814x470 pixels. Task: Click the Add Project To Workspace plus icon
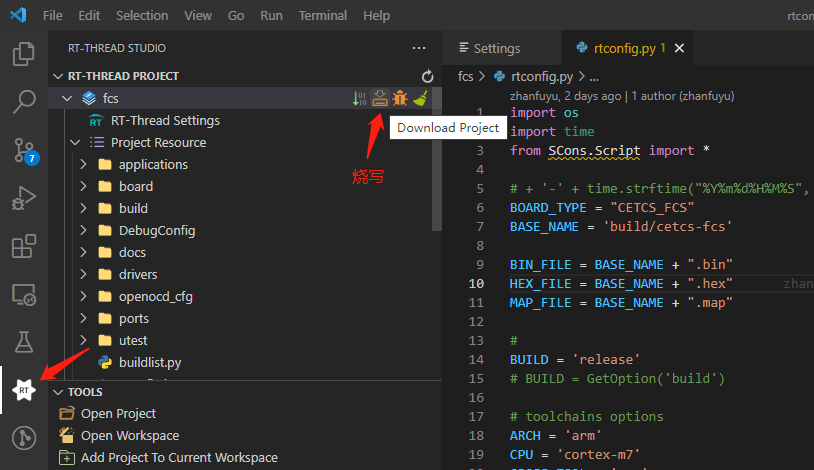coord(66,458)
